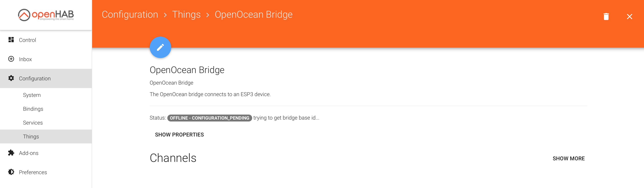Open the System submenu item
This screenshot has height=188, width=644.
pos(32,95)
